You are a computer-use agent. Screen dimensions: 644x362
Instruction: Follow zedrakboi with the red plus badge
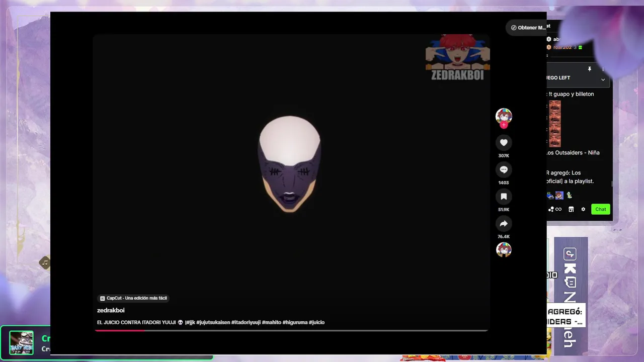[504, 125]
